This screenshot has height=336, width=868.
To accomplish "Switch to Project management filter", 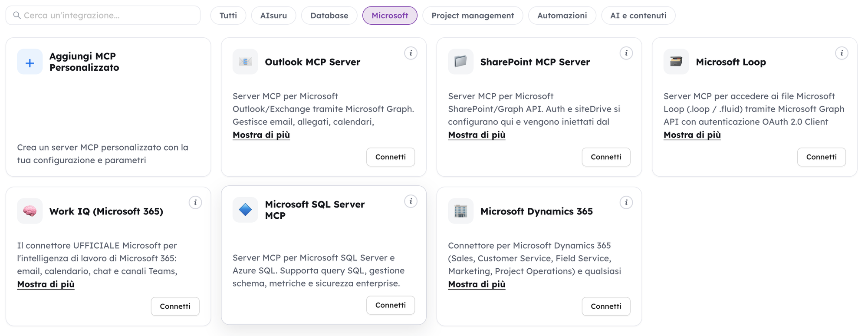I will pos(473,16).
